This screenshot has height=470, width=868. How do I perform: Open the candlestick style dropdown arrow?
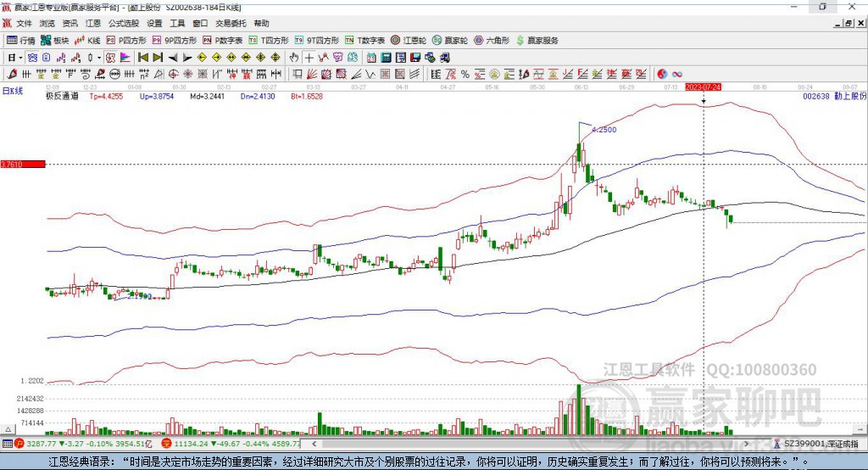100,57
